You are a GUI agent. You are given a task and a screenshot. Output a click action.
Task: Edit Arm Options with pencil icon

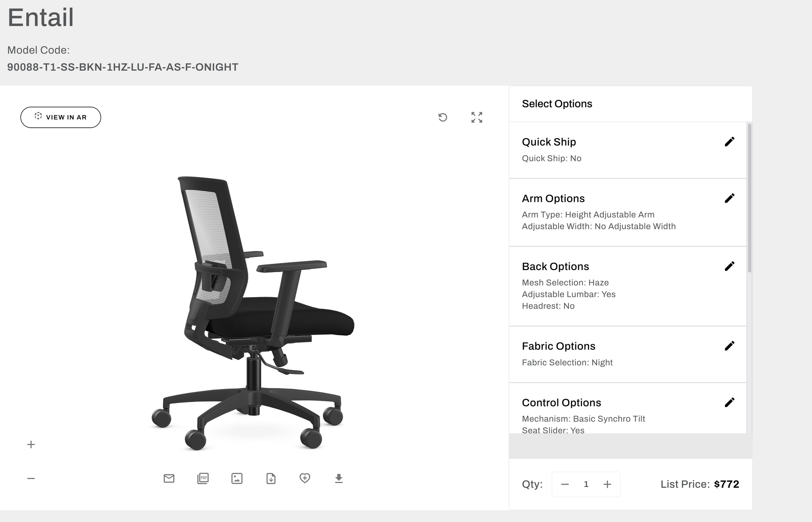click(x=730, y=198)
